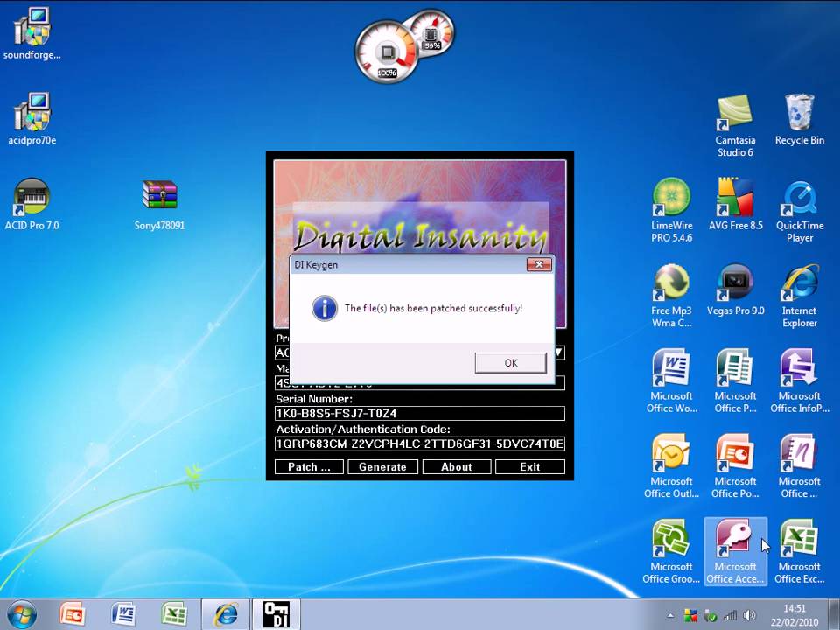
Task: Select the Internet Explorer desktop shortcut
Action: [x=799, y=296]
